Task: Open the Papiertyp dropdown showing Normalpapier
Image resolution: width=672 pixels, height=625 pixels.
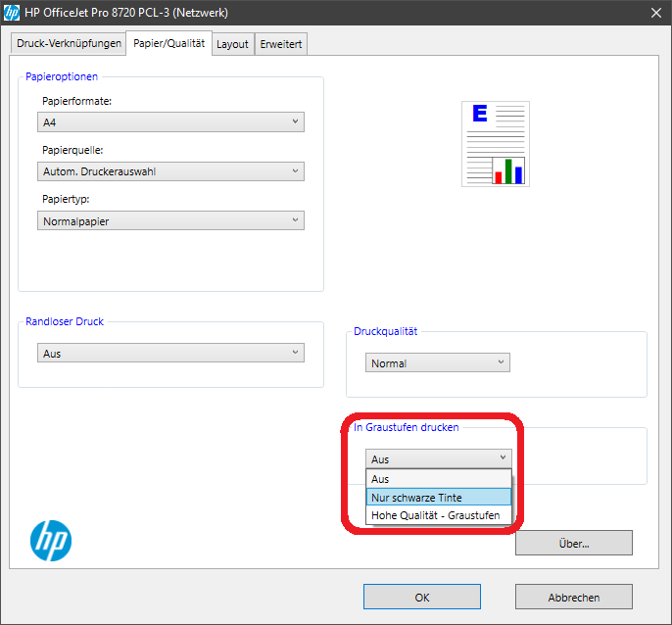Action: 170,220
